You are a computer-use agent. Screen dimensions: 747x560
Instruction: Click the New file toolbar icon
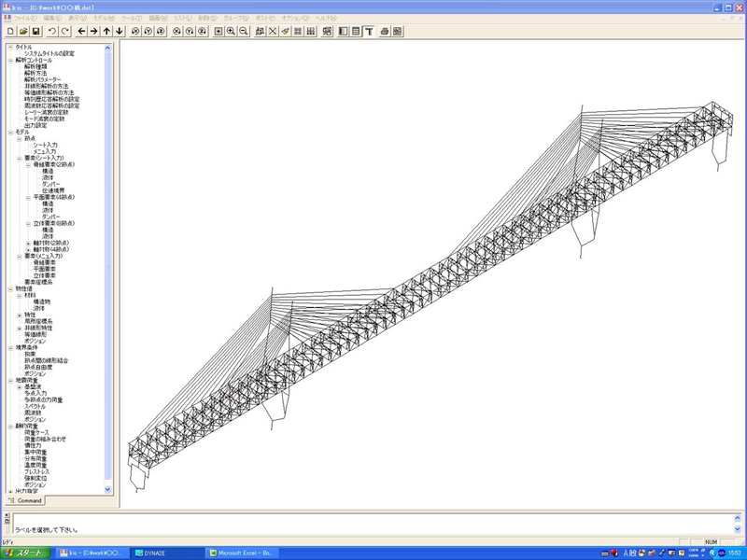pos(9,31)
